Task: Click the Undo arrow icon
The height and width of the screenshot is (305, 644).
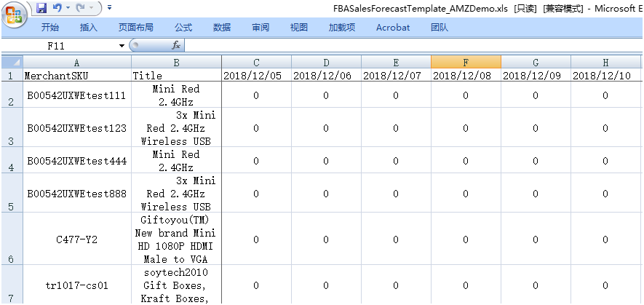Action: point(57,8)
